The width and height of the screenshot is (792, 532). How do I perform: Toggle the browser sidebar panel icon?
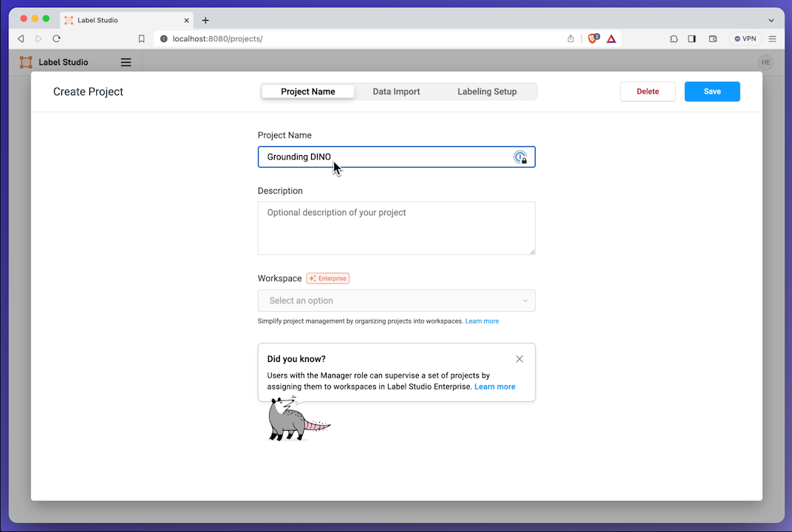pos(692,39)
